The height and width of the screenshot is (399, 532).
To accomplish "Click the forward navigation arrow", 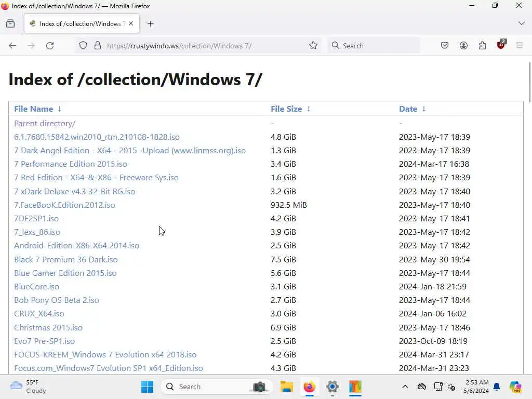I will click(x=31, y=46).
